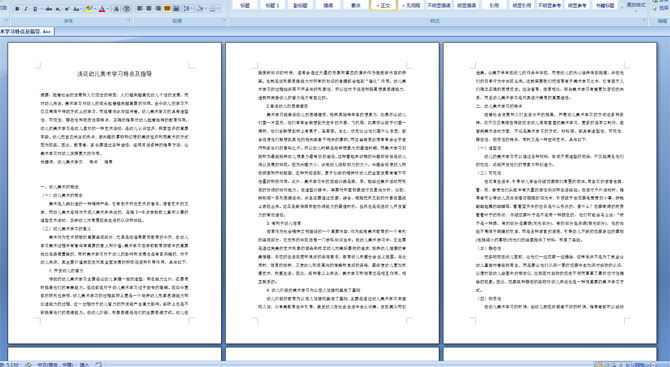Center the paragraph text
670x367 pixels.
pos(149,9)
